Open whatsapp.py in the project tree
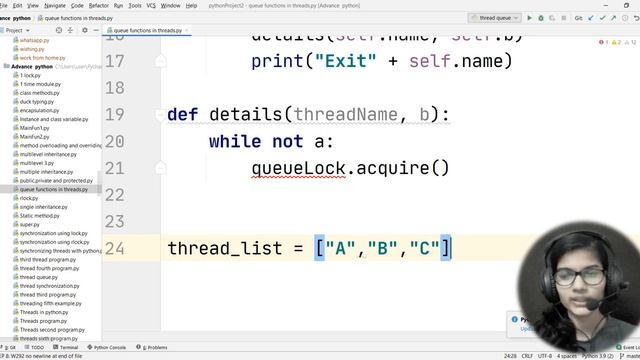The width and height of the screenshot is (640, 360). pyautogui.click(x=31, y=40)
